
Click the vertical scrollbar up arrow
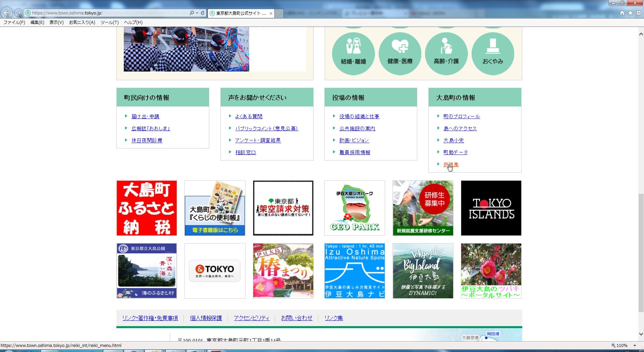(x=641, y=34)
